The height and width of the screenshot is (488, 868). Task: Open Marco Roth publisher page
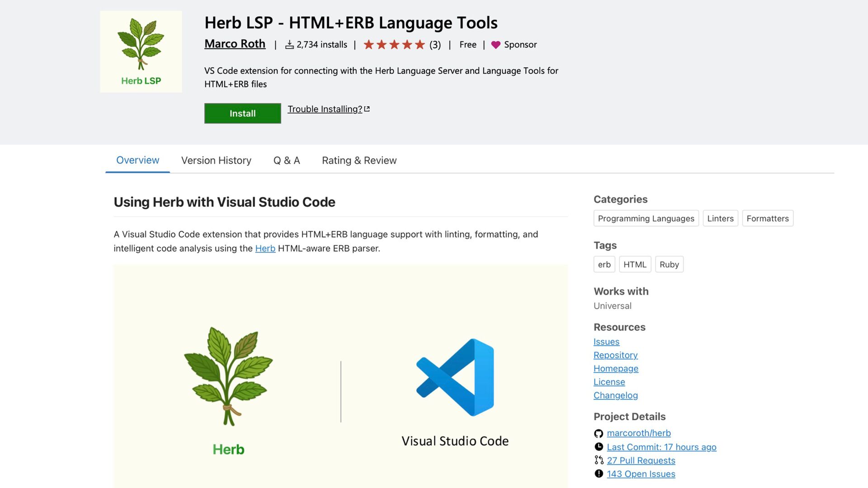tap(235, 44)
